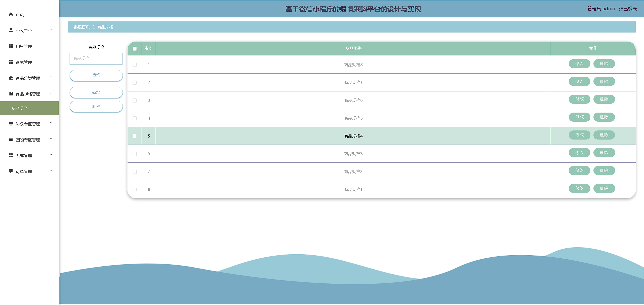Expand the 用户管理 chevron
Image resolution: width=644 pixels, height=305 pixels.
click(51, 45)
